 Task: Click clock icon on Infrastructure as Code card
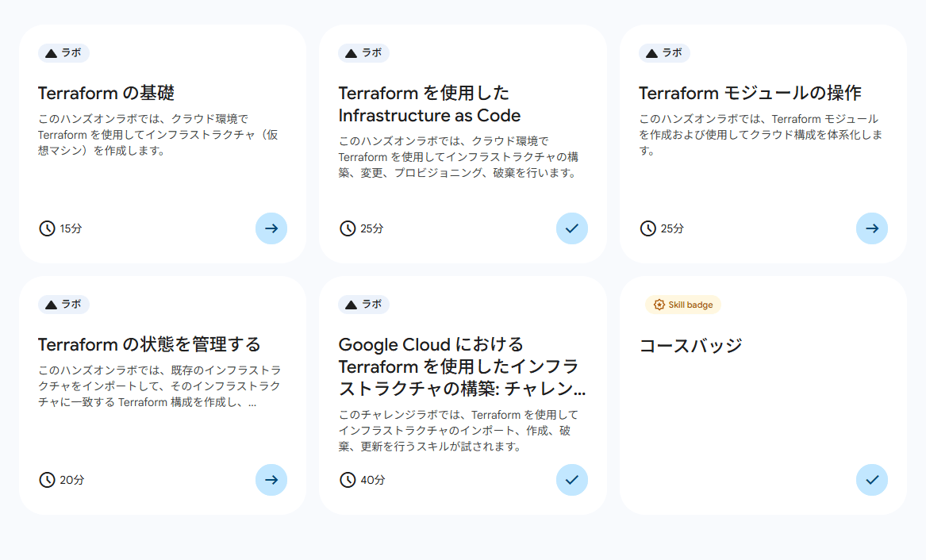click(348, 228)
